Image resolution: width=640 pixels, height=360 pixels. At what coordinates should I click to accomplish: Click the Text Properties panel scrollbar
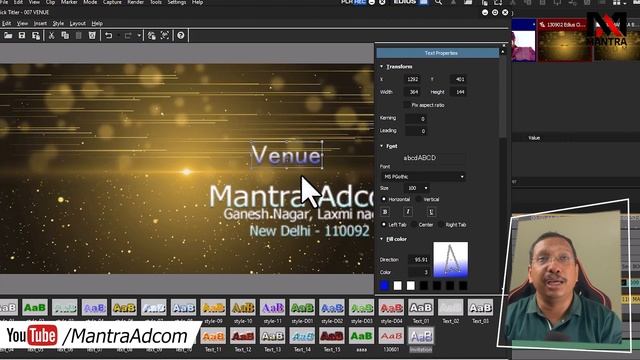[x=503, y=94]
